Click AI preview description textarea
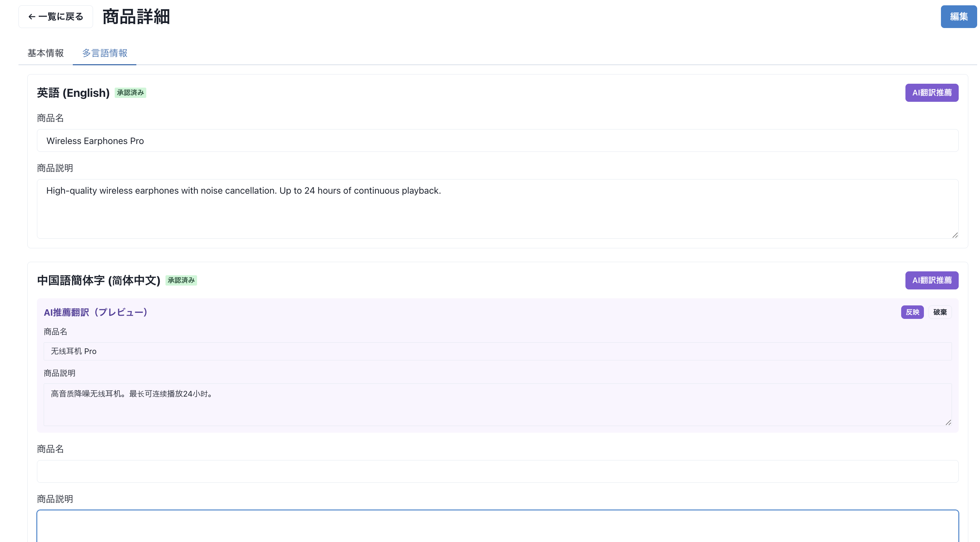980x542 pixels. click(497, 405)
